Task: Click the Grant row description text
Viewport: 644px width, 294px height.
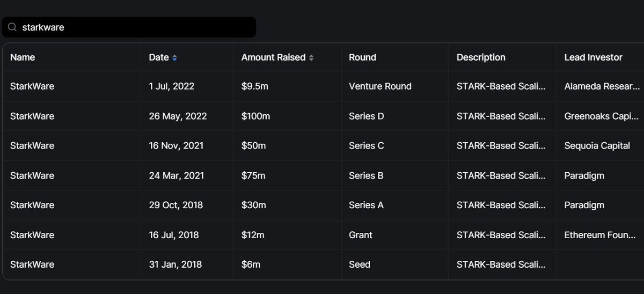Action: (501, 235)
